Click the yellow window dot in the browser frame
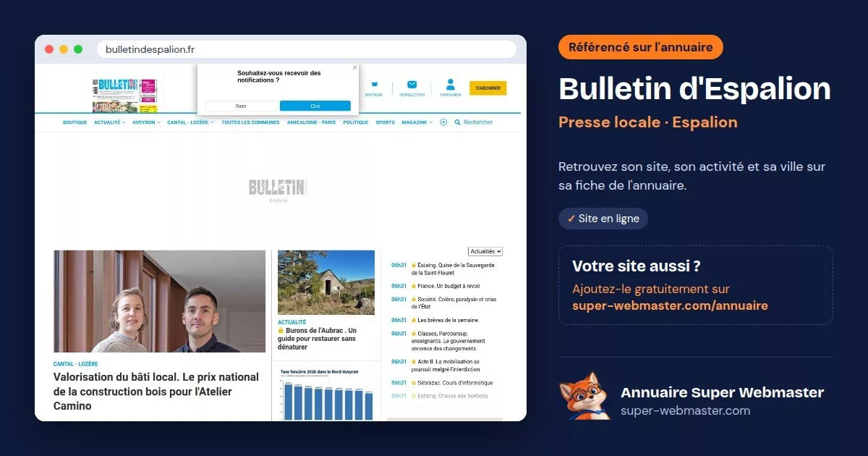Screen dimensions: 868x456 tap(64, 49)
